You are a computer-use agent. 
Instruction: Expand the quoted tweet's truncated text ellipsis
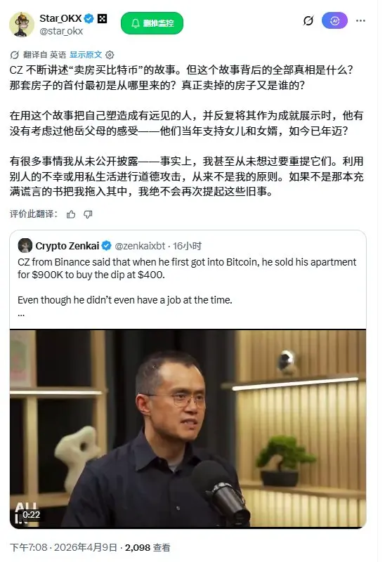[21, 315]
